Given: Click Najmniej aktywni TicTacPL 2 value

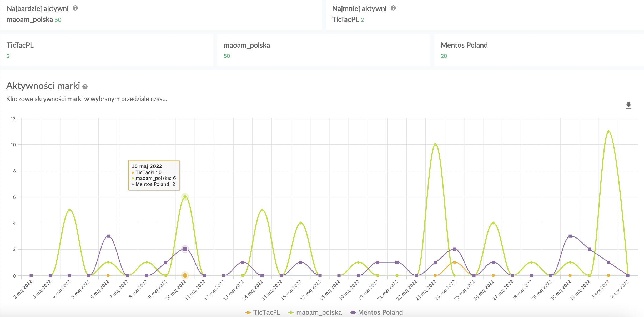Looking at the screenshot, I should pos(362,20).
